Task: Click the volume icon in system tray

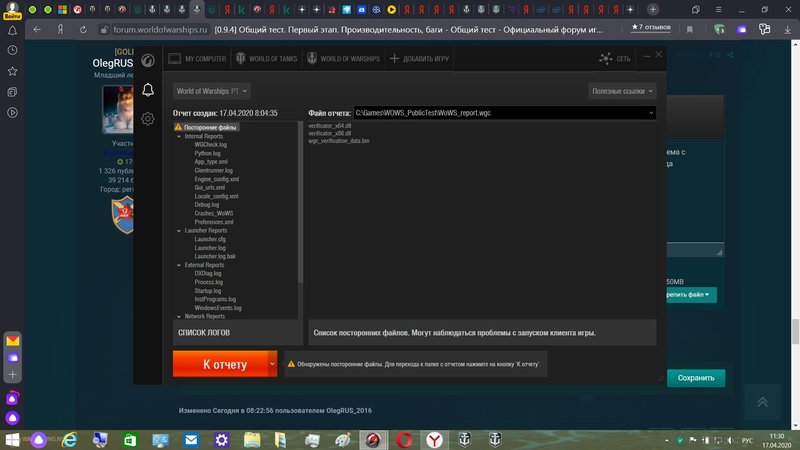Action: coord(731,440)
